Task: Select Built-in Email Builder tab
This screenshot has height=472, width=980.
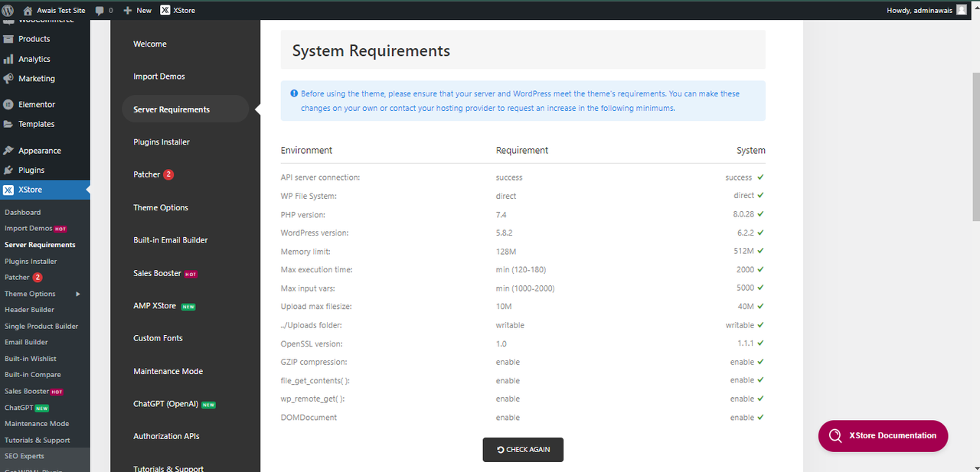Action: click(x=171, y=240)
